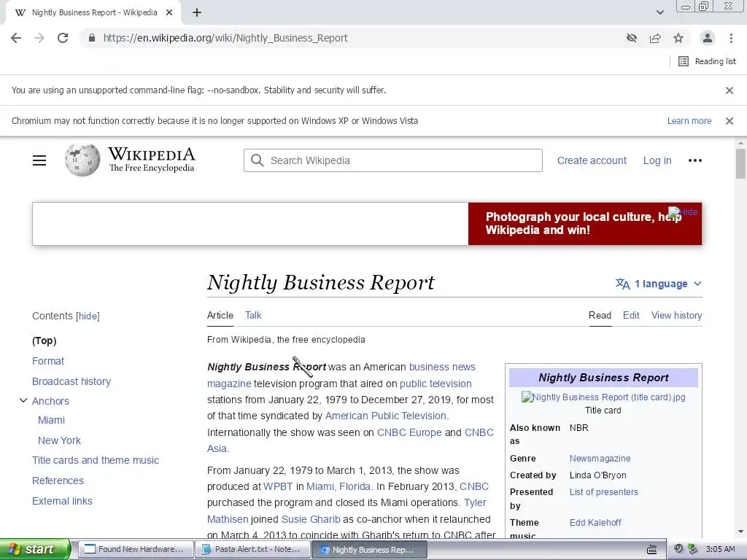The height and width of the screenshot is (560, 747).
Task: Open the CNBC Europe link
Action: (x=409, y=432)
